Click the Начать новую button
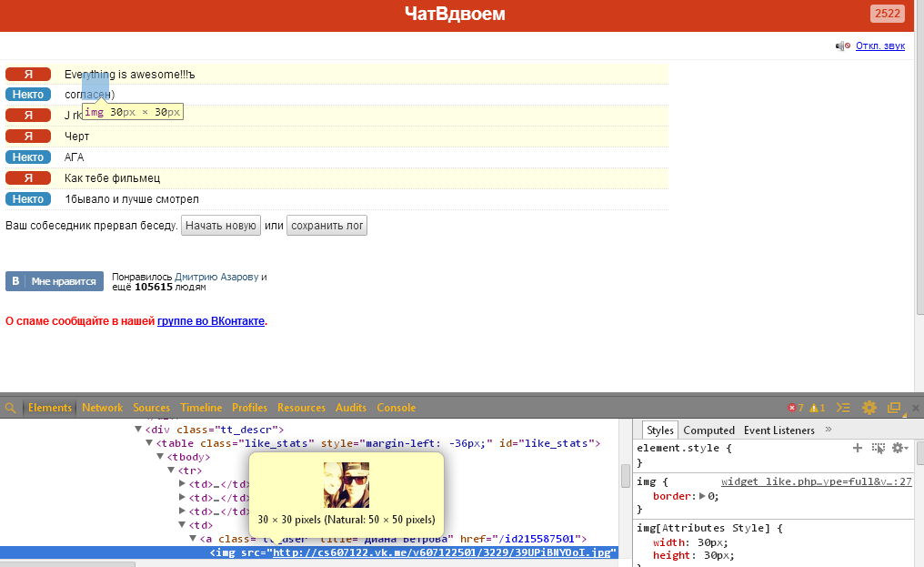The image size is (924, 567). (221, 226)
